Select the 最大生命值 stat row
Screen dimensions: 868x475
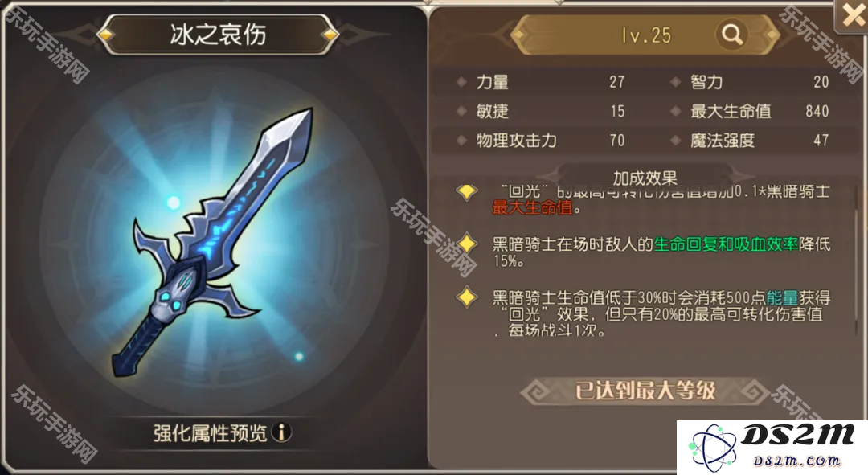[750, 111]
